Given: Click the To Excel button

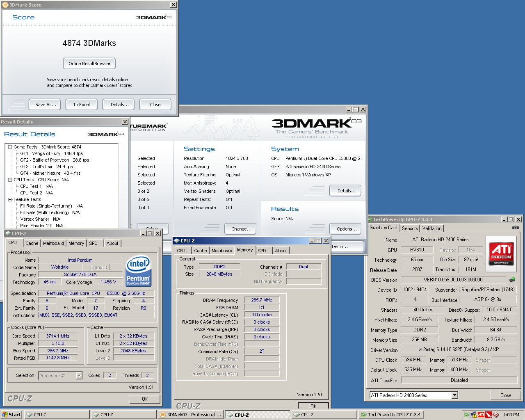Looking at the screenshot, I should [81, 105].
